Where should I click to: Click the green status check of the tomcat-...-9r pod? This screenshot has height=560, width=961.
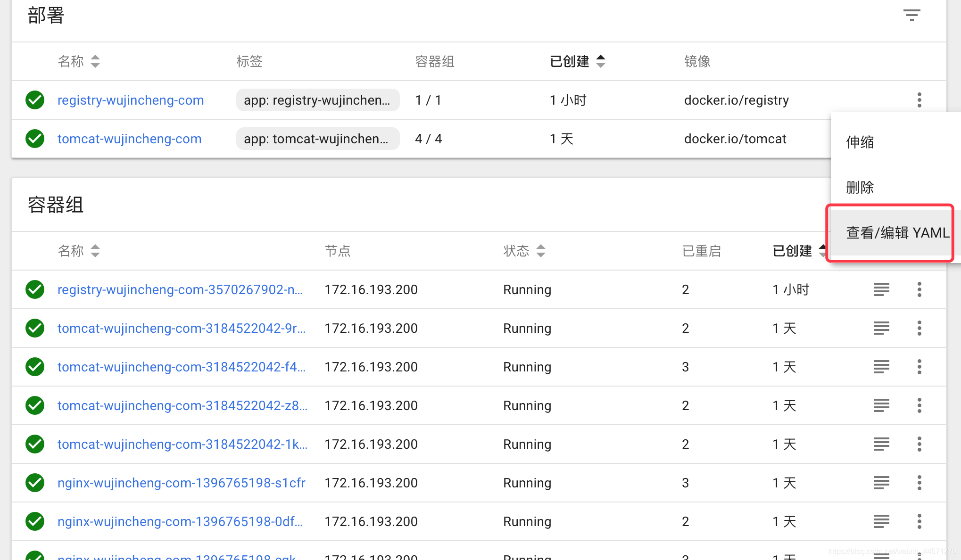coord(35,328)
